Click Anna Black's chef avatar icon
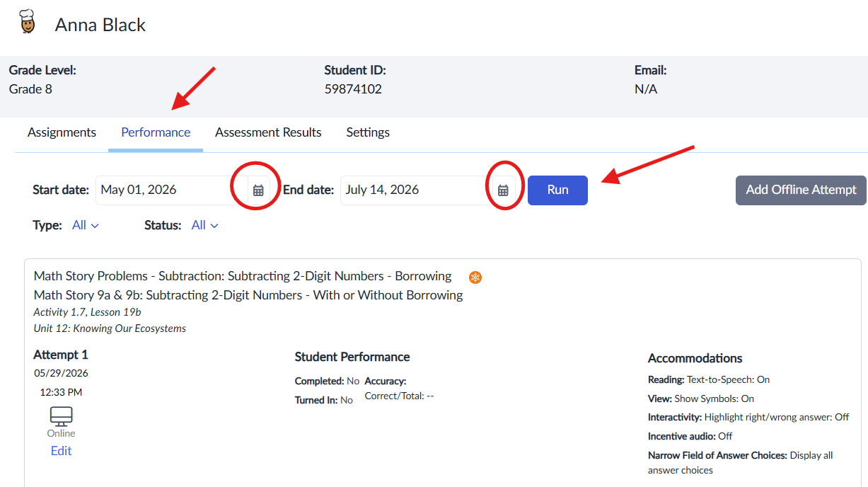 pyautogui.click(x=27, y=22)
